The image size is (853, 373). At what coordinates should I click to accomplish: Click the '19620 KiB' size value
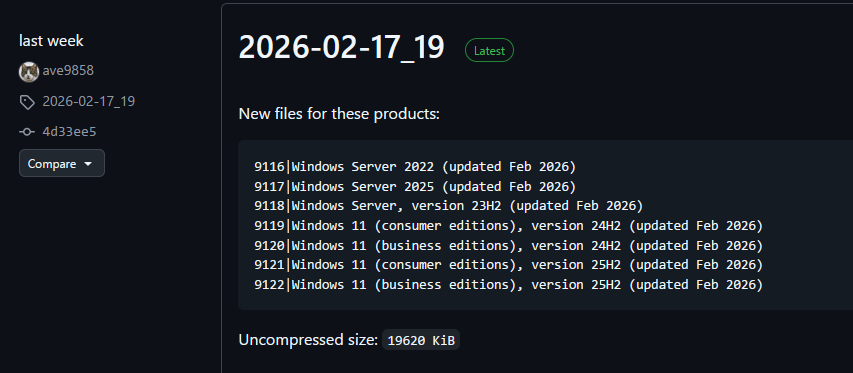421,340
